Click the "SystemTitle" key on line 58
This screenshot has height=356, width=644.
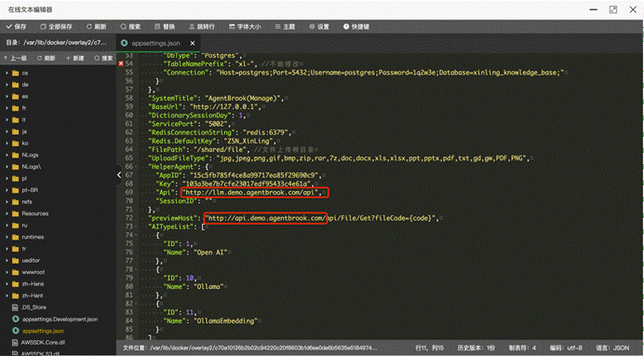pos(173,98)
